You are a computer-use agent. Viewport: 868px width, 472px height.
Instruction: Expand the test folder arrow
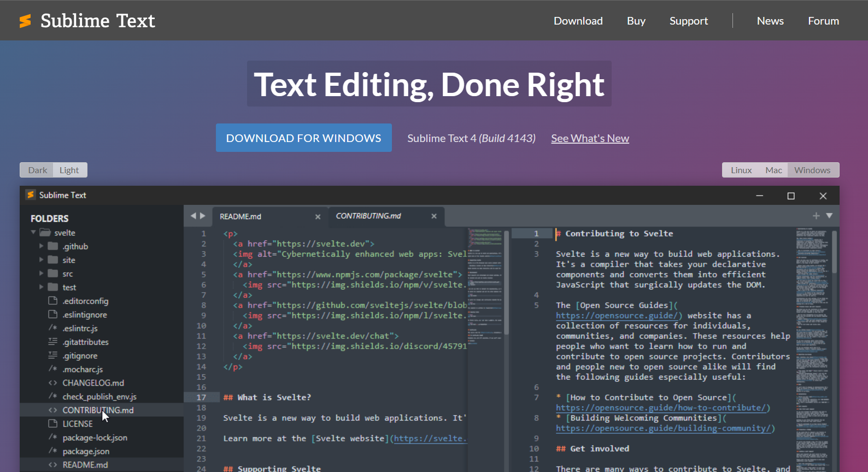pos(41,287)
